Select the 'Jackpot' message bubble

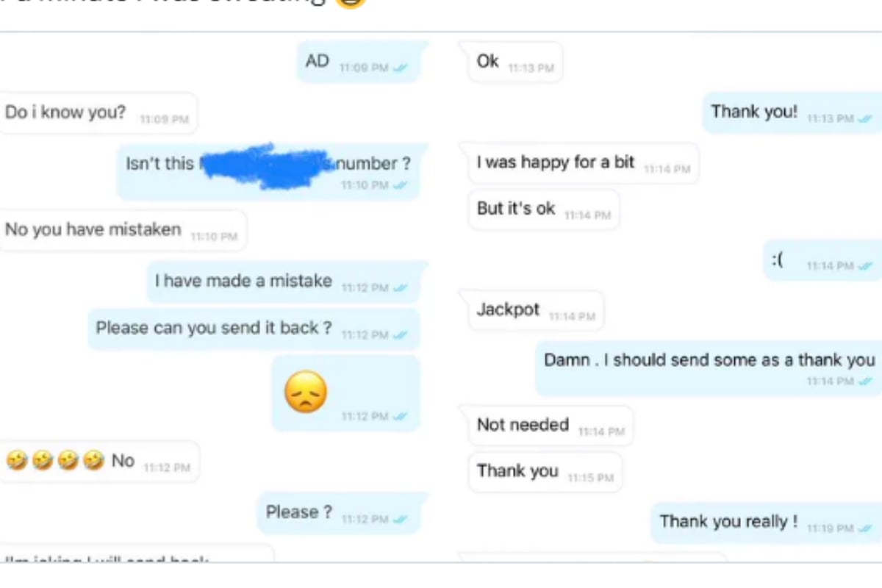536,311
